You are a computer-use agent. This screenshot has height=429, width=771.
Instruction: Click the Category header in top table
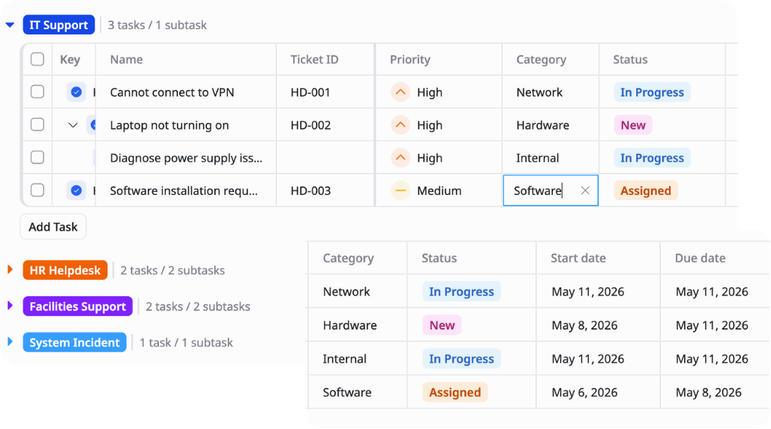click(x=541, y=60)
